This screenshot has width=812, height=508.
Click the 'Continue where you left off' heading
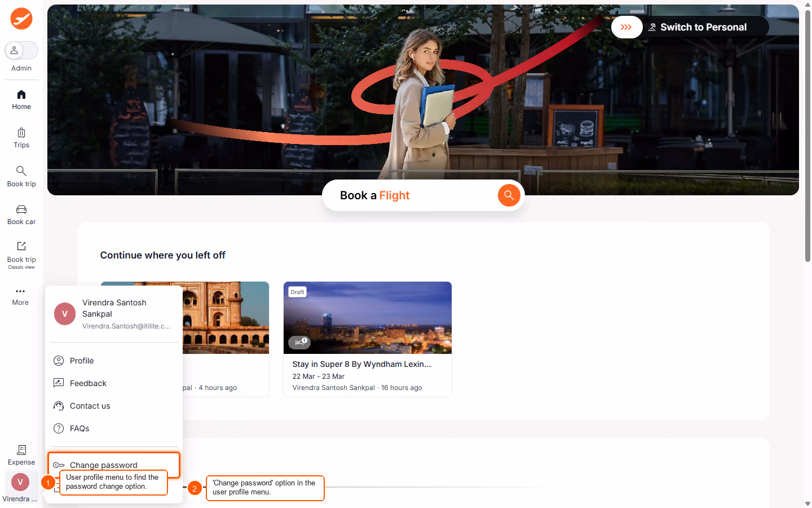click(163, 255)
